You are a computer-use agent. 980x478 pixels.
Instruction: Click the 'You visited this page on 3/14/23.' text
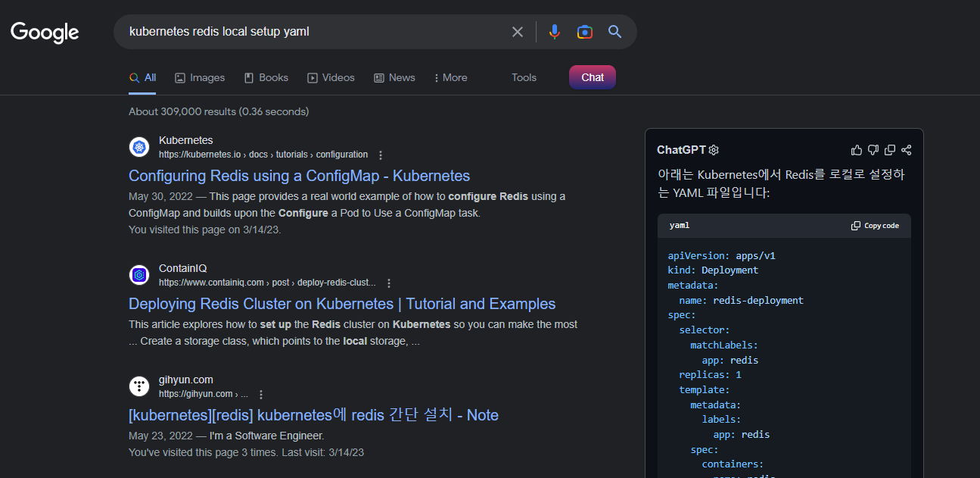(204, 230)
